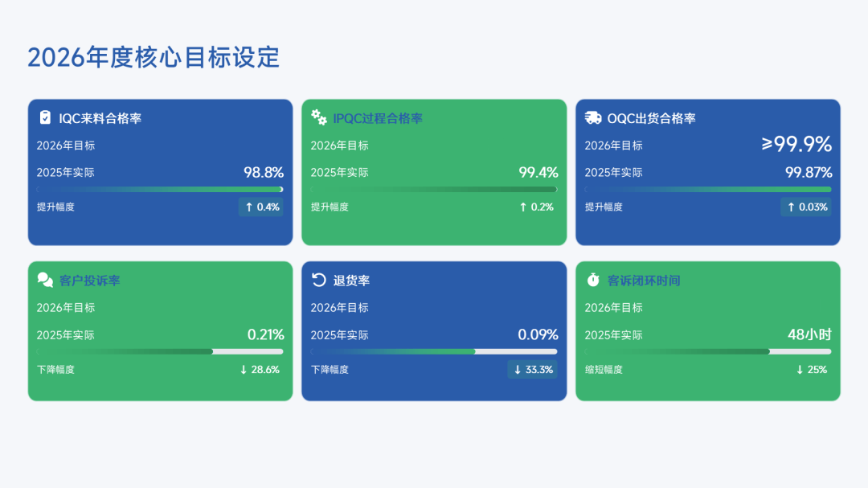Viewport: 868px width, 488px height.
Task: Click the up arrow 0.03% badge
Action: [x=807, y=207]
